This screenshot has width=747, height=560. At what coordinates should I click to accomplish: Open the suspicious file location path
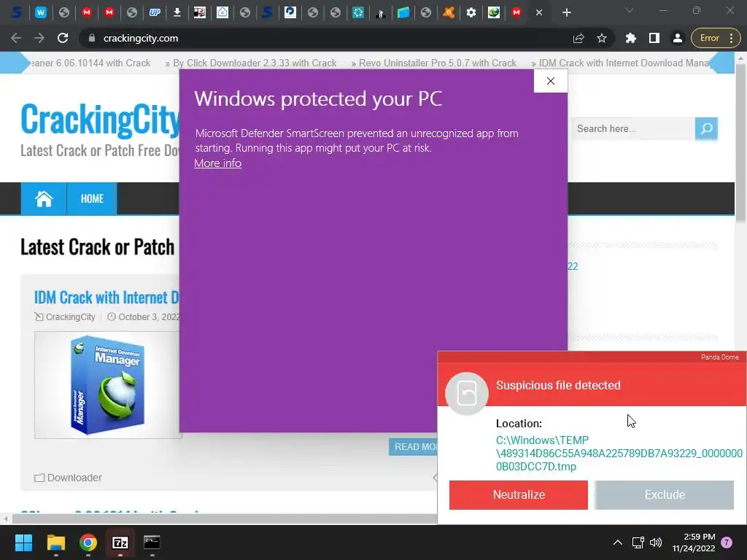tap(619, 454)
